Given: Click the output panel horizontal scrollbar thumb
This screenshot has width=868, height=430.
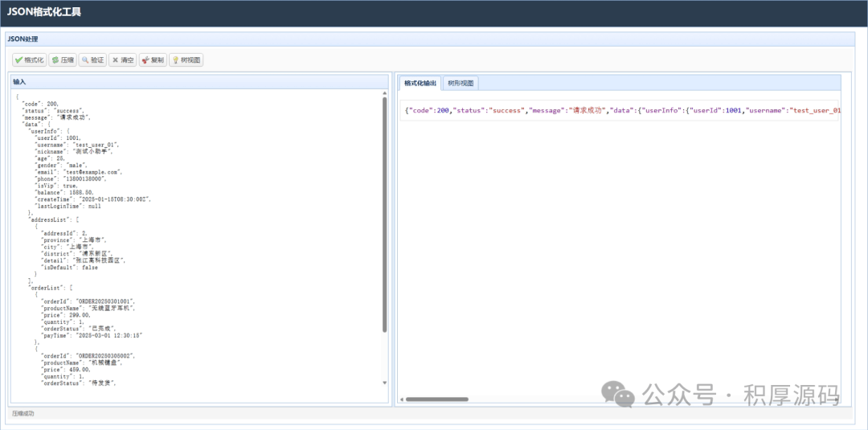Looking at the screenshot, I should coord(436,399).
